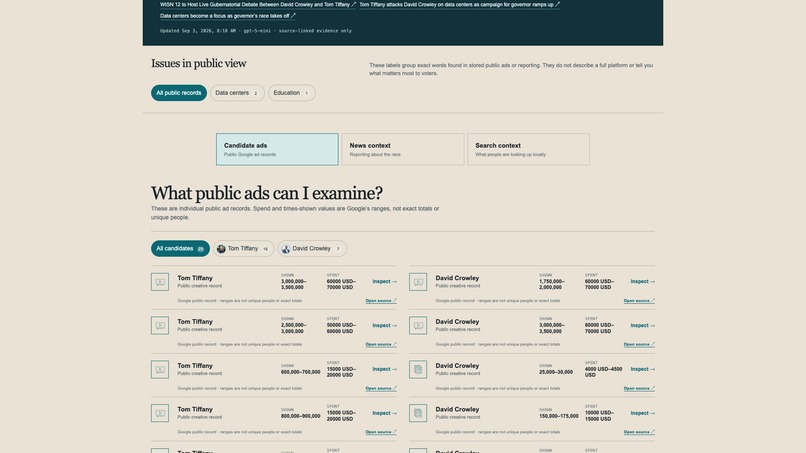Image resolution: width=806 pixels, height=453 pixels.
Task: Open source for David Crowley 3,000,000–3,500,000 record
Action: 639,345
